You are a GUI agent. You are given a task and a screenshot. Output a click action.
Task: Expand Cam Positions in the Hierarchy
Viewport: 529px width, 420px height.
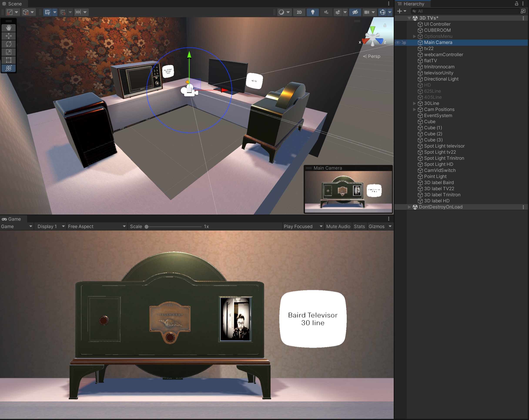pos(414,109)
